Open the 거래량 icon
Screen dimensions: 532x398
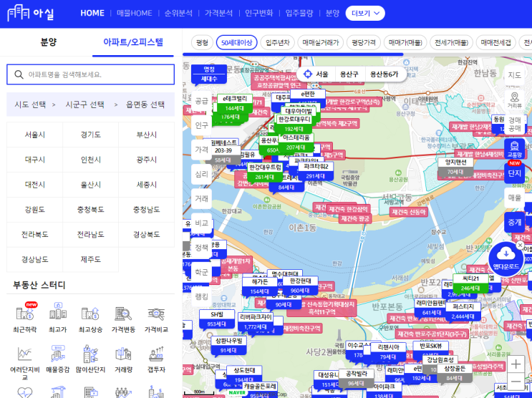click(123, 354)
